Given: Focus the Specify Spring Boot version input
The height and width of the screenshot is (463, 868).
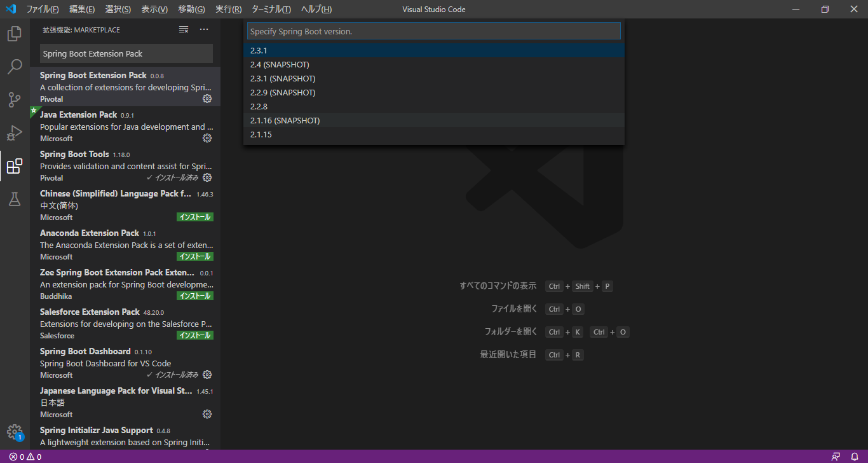Looking at the screenshot, I should (x=434, y=31).
